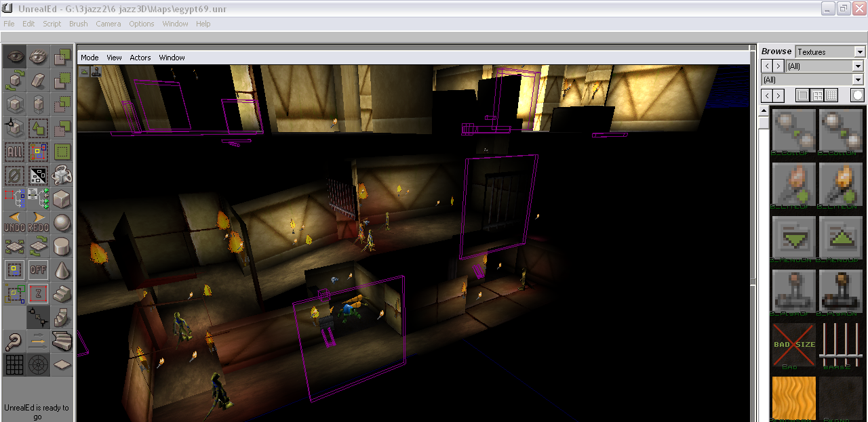Click the Undo arrow button
Screen dimensions: 868x422
pos(14,224)
